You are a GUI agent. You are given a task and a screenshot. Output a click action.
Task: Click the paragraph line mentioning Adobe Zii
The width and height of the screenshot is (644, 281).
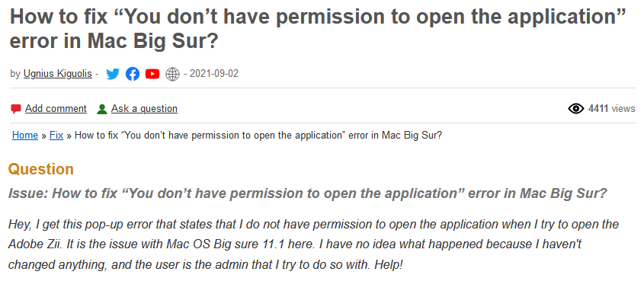tap(294, 244)
